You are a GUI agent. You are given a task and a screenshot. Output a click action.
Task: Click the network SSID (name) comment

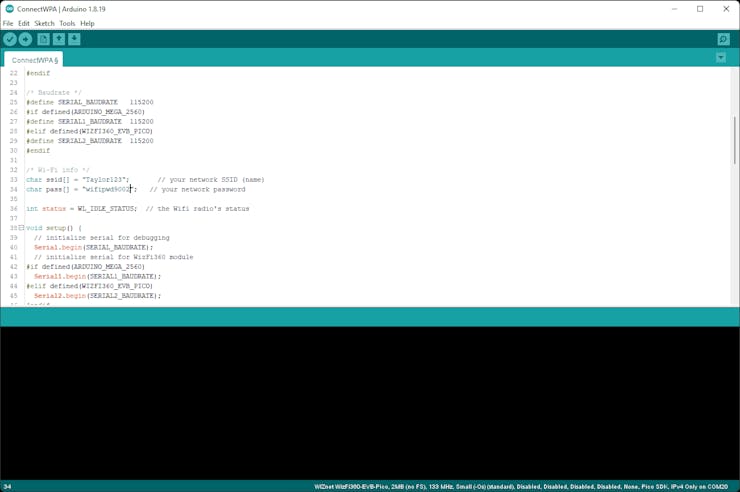(x=211, y=180)
